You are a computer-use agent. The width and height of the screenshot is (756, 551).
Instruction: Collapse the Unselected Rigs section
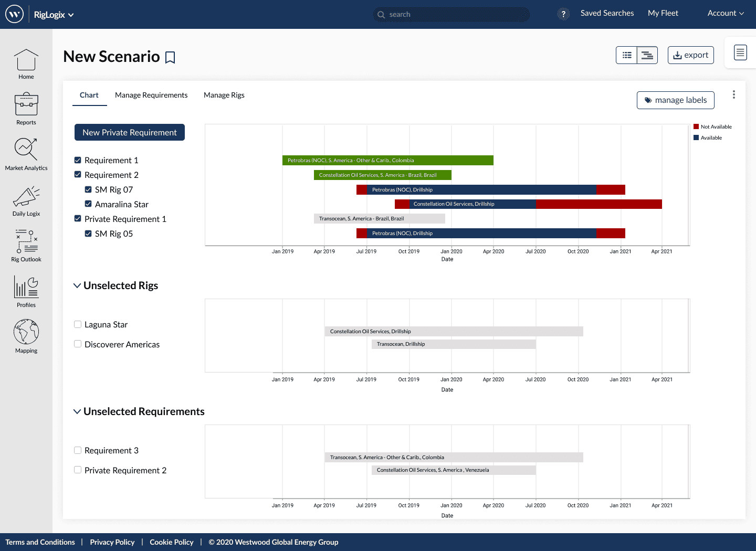coord(77,285)
